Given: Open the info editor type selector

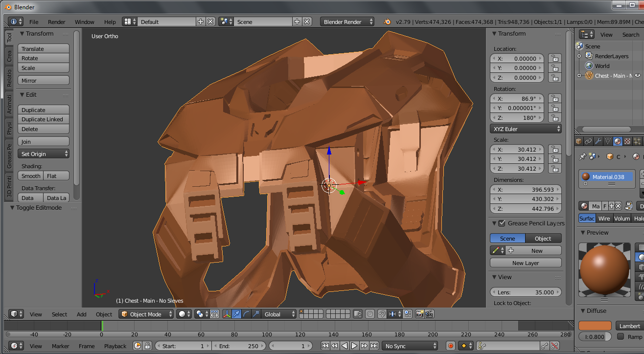Looking at the screenshot, I should click(x=16, y=22).
